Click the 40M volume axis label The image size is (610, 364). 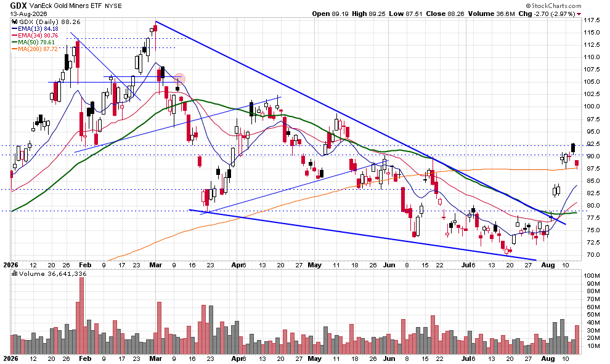[x=593, y=322]
